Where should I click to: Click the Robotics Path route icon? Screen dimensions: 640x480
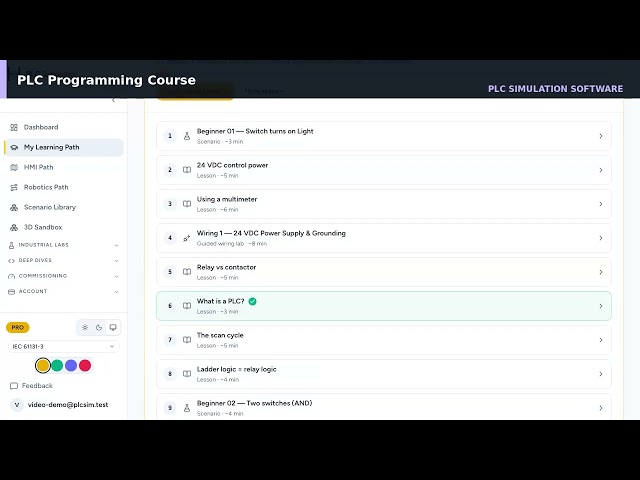[14, 187]
